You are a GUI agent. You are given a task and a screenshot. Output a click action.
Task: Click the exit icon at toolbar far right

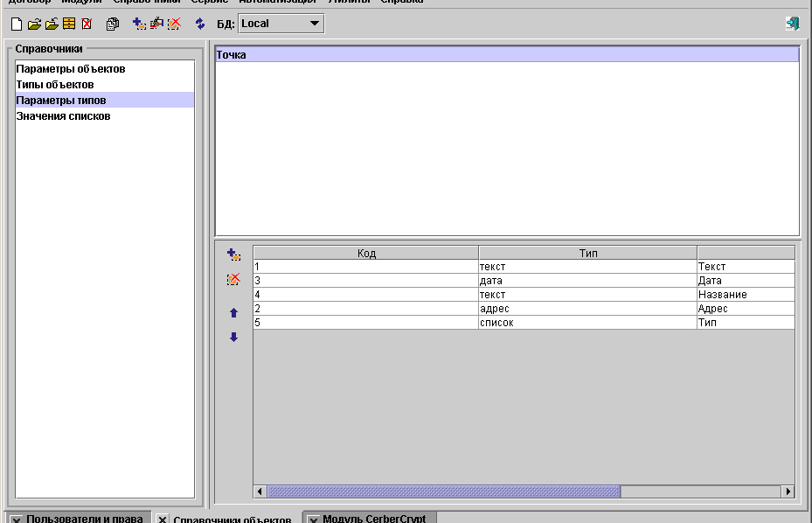[x=792, y=24]
